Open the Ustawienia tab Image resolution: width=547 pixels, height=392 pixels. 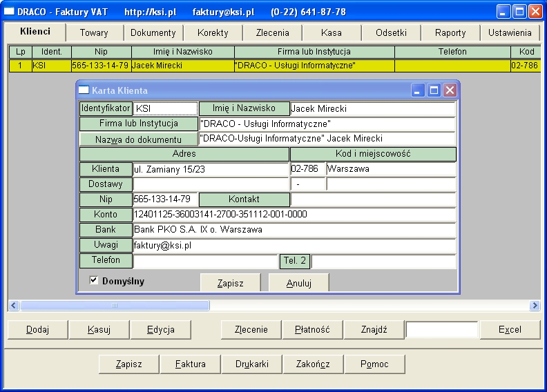pos(510,32)
